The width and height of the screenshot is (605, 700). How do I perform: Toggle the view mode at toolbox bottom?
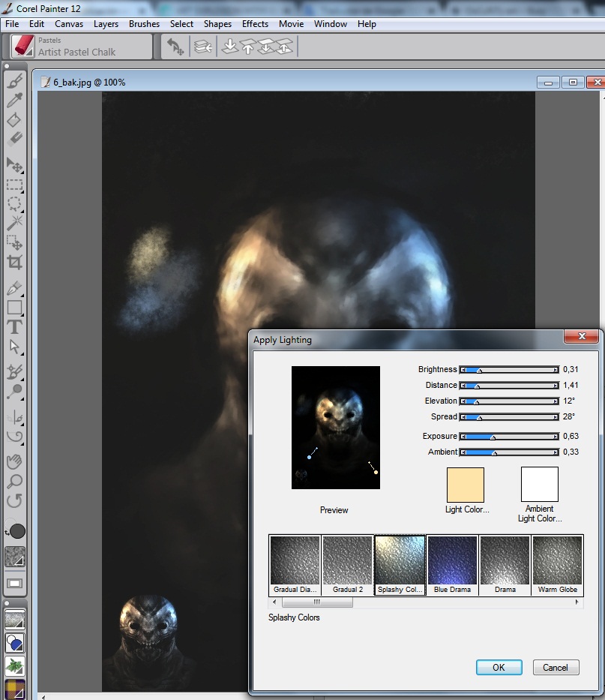[x=15, y=584]
